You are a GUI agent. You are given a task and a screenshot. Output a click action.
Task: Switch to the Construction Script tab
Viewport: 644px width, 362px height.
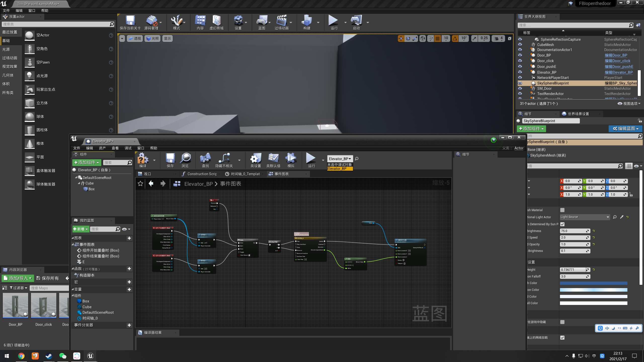tap(200, 174)
